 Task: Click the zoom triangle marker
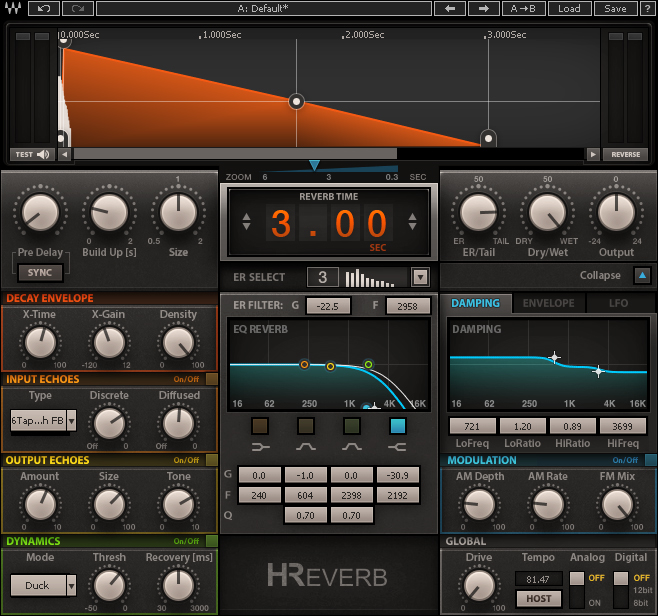314,165
